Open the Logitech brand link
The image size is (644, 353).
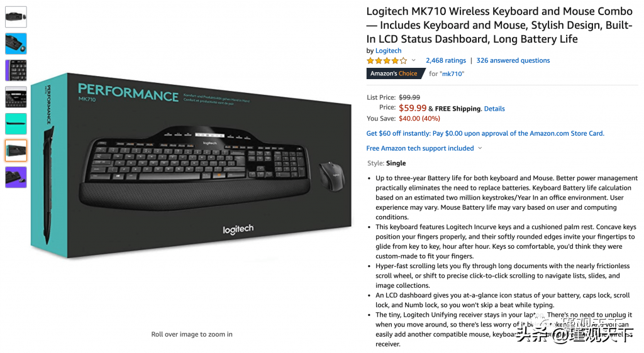[x=388, y=50]
